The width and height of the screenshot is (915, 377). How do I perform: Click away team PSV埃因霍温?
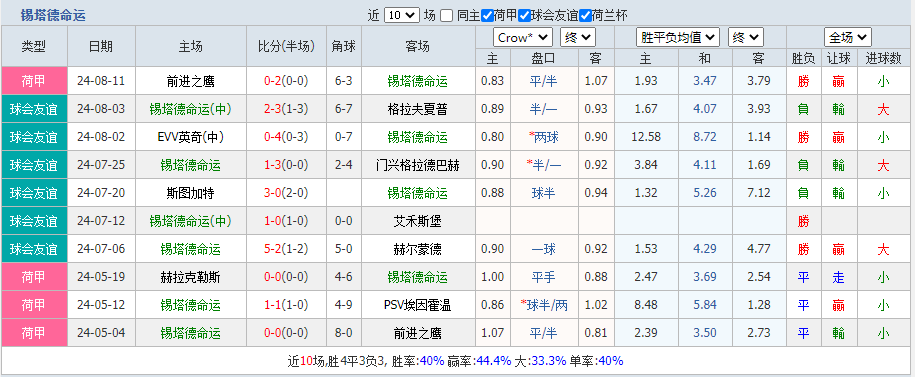coord(418,305)
